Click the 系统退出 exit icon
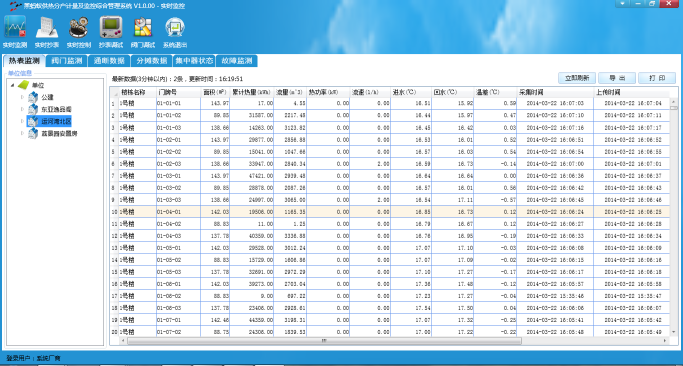Viewport: 683px width, 366px height. point(175,27)
